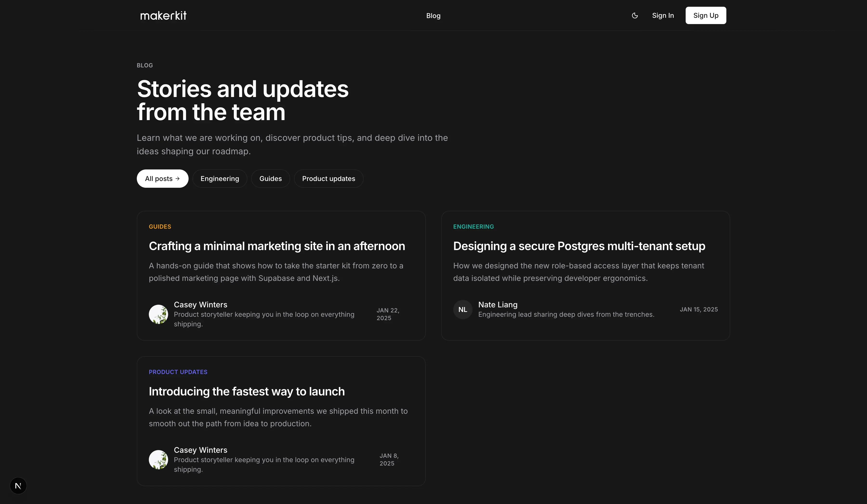Select the All posts filter tab
The height and width of the screenshot is (504, 867).
[x=162, y=178]
